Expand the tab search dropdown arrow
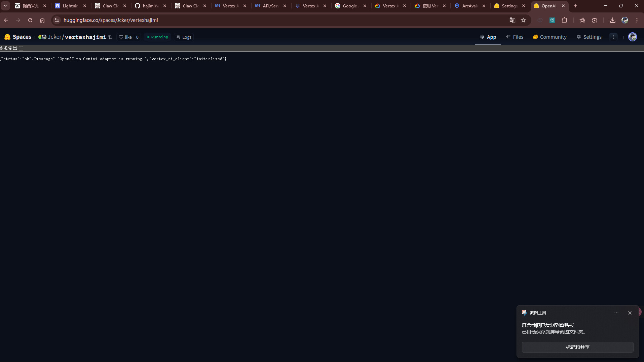Viewport: 644px width, 362px height. (x=5, y=6)
